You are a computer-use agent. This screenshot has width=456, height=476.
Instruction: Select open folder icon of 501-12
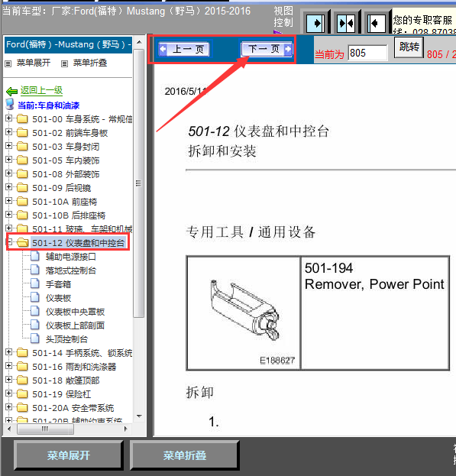(23, 242)
